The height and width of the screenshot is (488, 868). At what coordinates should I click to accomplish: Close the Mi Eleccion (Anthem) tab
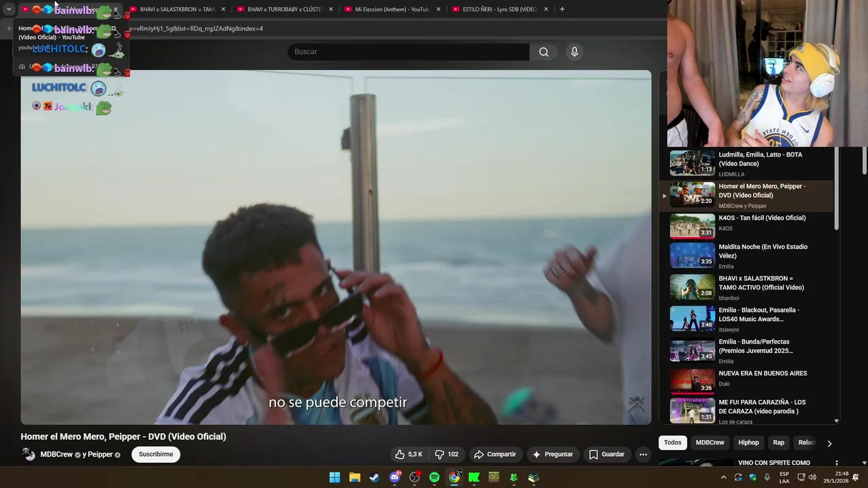click(x=439, y=9)
